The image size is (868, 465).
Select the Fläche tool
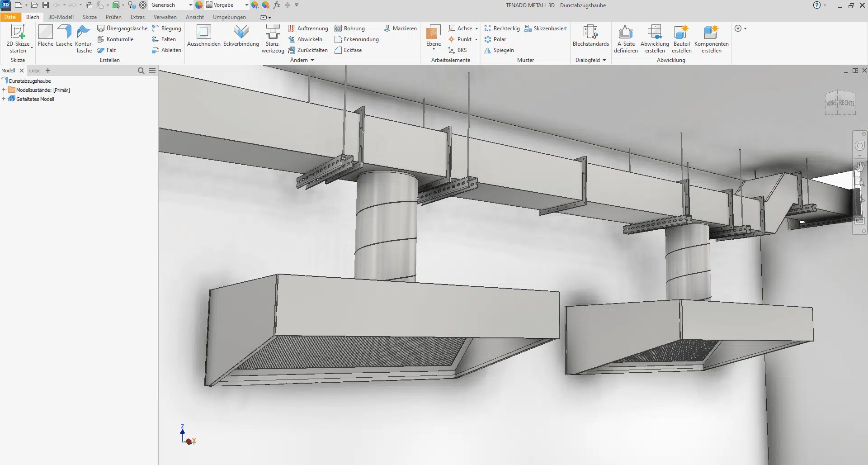pos(46,36)
